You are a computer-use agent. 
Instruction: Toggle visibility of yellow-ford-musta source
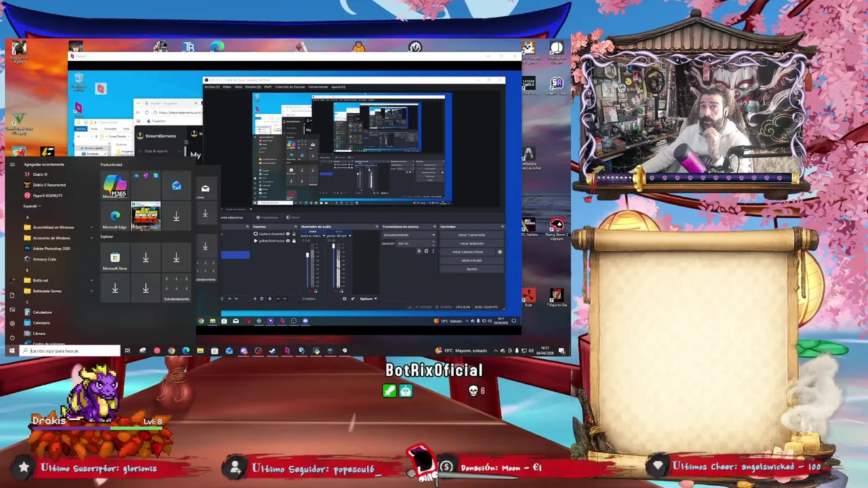coord(288,241)
